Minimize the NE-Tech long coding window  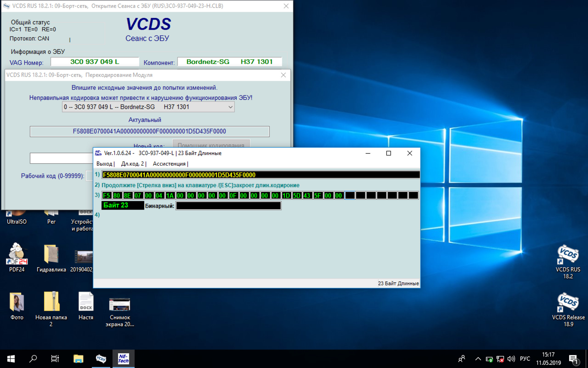[368, 153]
